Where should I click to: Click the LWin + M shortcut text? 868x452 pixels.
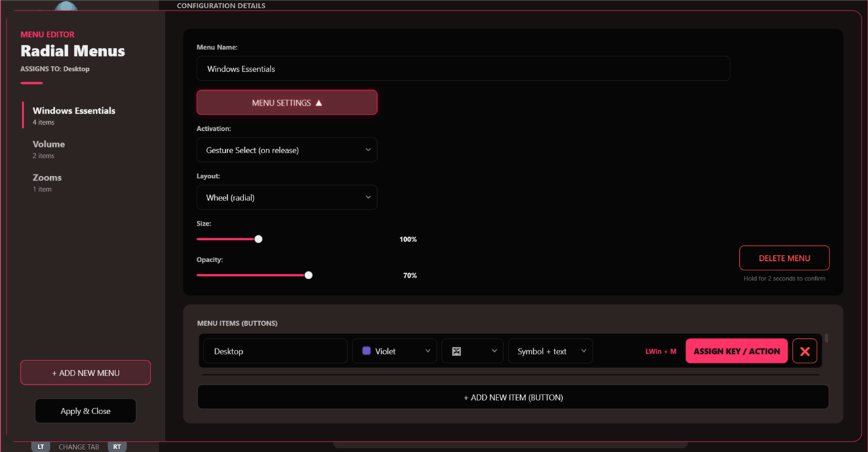click(x=661, y=352)
